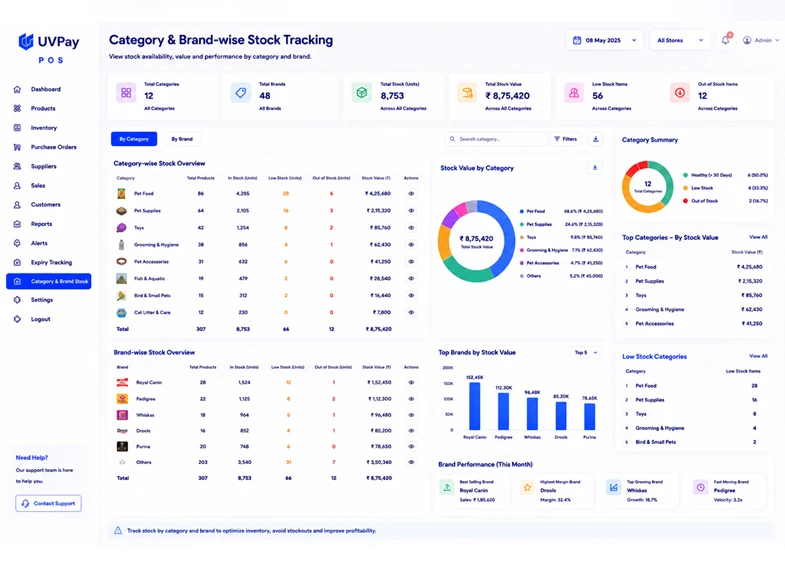The width and height of the screenshot is (785, 563).
Task: Click into the Search category field
Action: click(x=496, y=139)
